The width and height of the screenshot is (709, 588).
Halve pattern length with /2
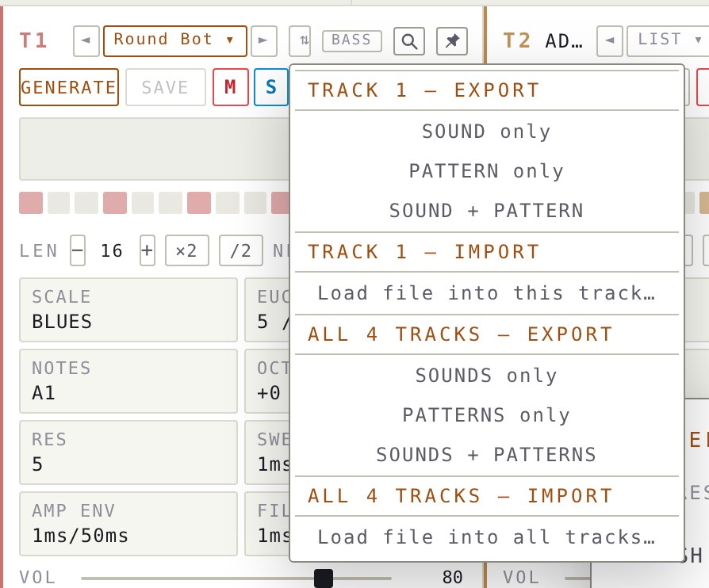pos(241,250)
